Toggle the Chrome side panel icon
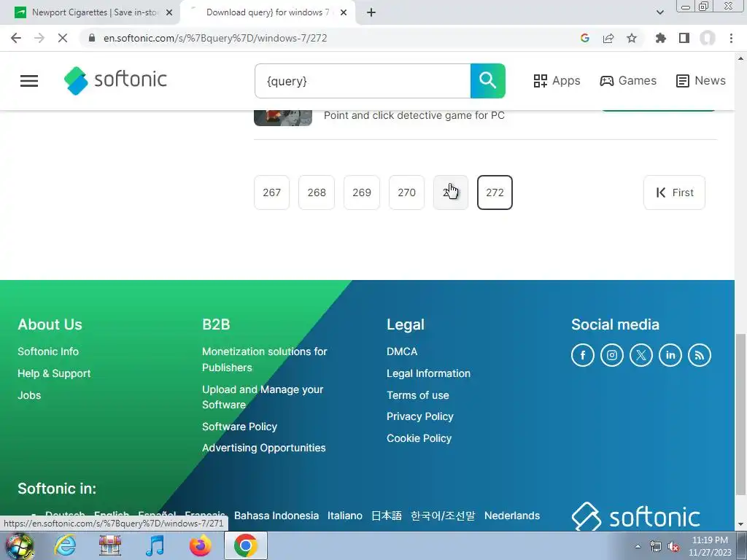Viewport: 747px width, 560px height. tap(684, 38)
